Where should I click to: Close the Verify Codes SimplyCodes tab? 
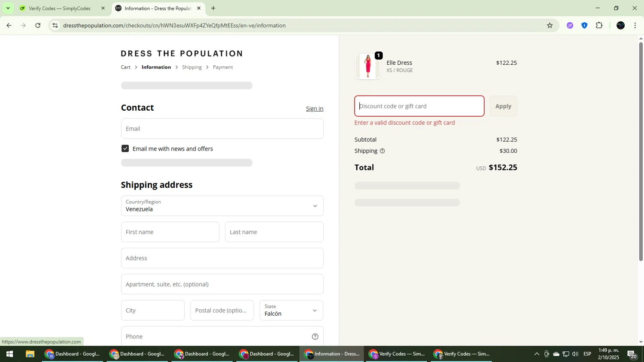(103, 8)
